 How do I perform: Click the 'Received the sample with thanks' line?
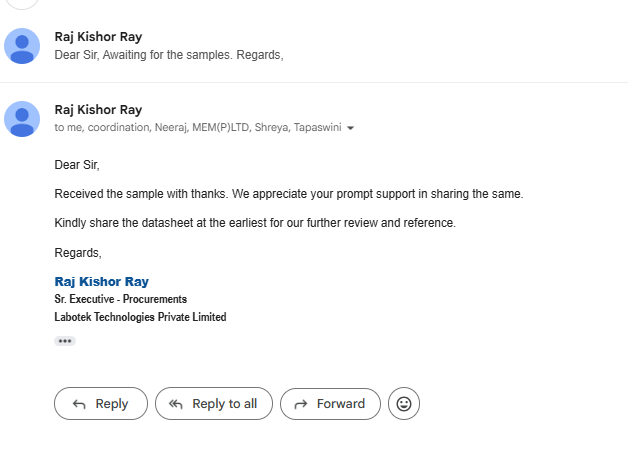pyautogui.click(x=289, y=194)
